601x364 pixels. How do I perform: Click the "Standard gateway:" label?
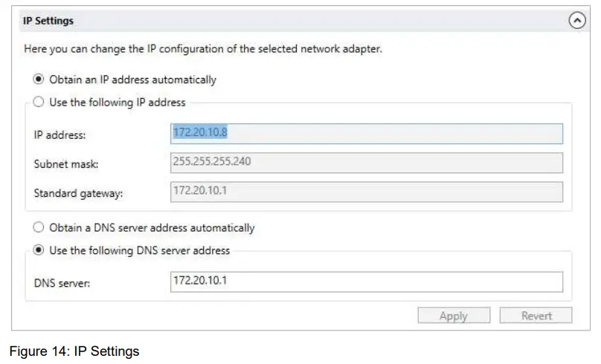point(78,194)
